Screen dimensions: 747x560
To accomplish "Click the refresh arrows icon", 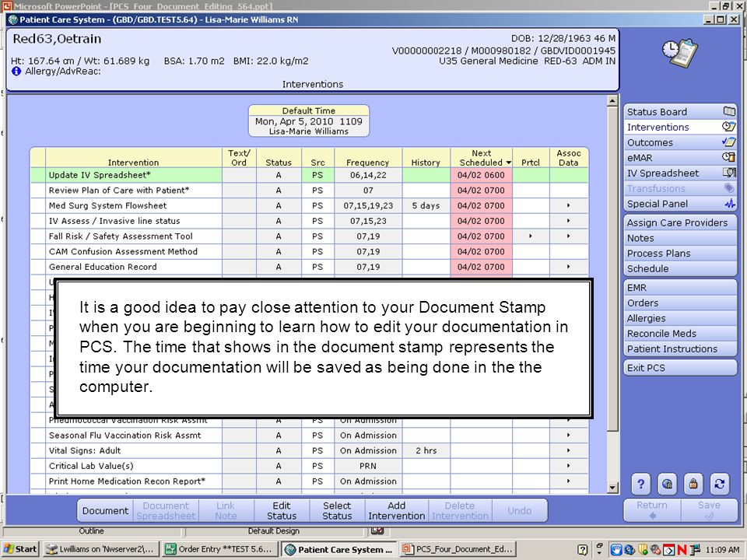I will [x=719, y=485].
